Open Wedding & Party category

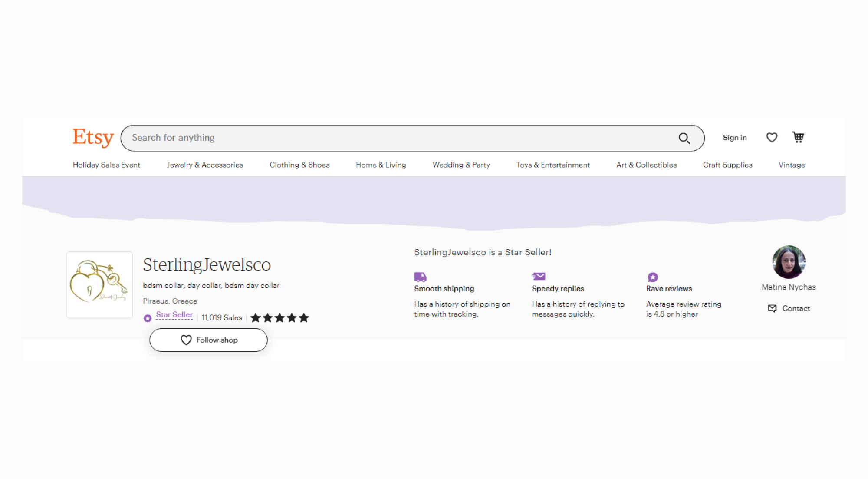coord(461,165)
